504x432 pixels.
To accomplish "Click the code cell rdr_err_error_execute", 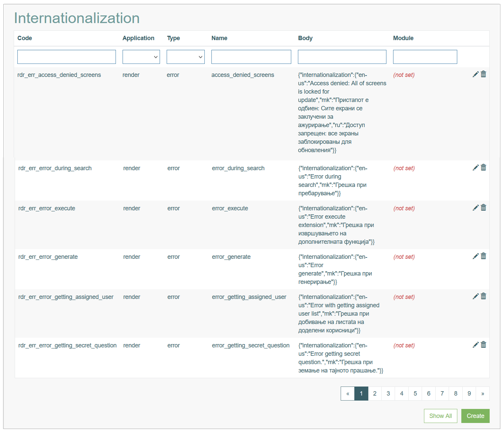I will point(47,208).
